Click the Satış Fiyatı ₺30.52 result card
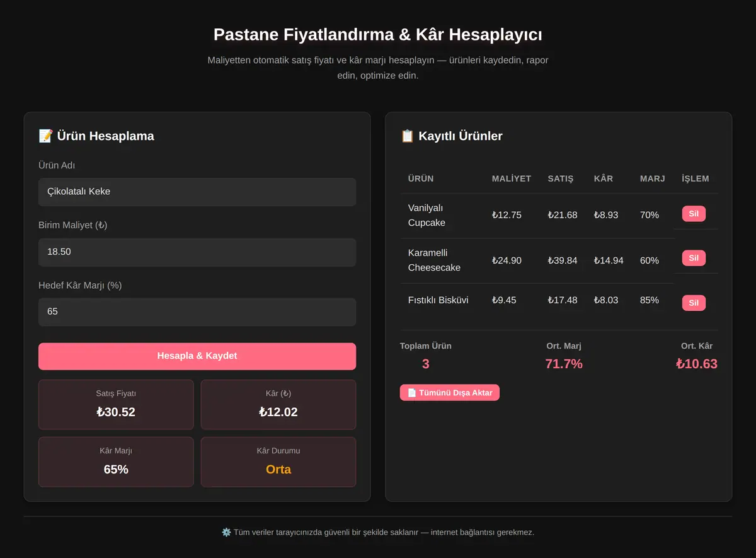756x558 pixels. [116, 404]
